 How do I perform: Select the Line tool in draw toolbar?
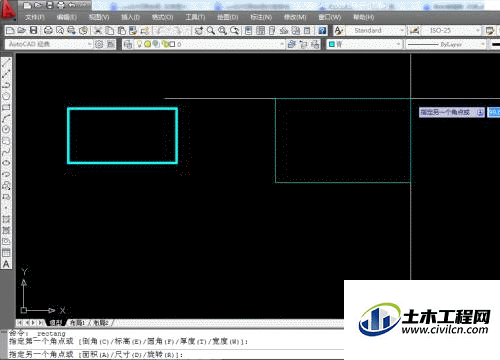[6, 62]
